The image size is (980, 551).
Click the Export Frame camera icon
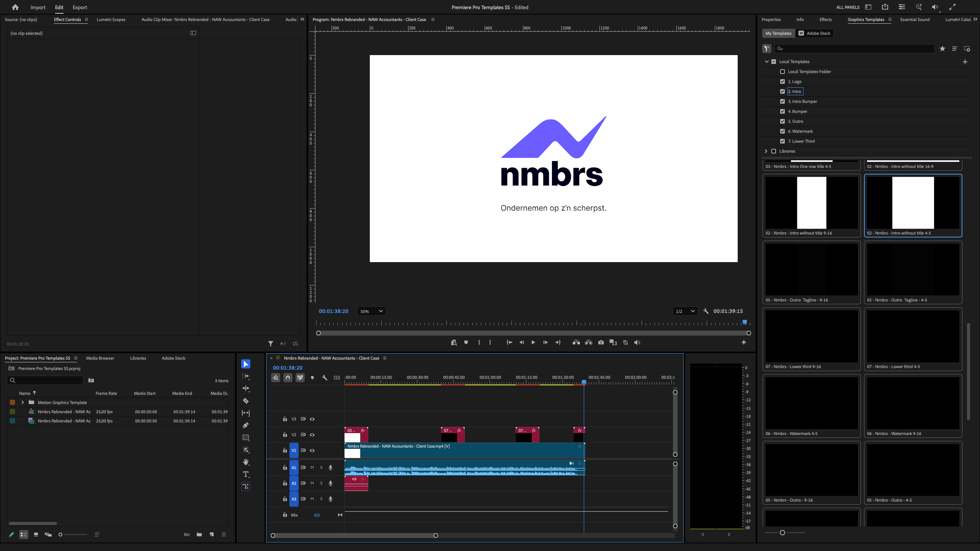(601, 342)
